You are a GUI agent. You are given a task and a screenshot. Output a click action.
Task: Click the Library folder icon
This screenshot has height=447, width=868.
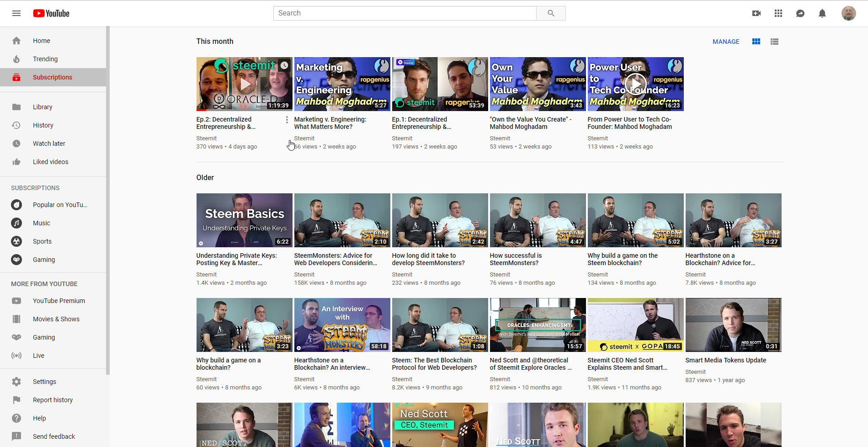tap(16, 107)
